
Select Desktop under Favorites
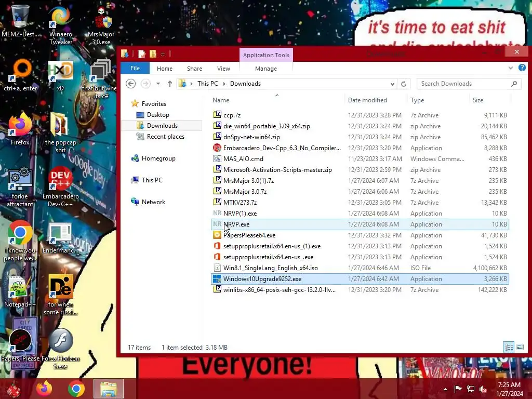[x=158, y=115]
